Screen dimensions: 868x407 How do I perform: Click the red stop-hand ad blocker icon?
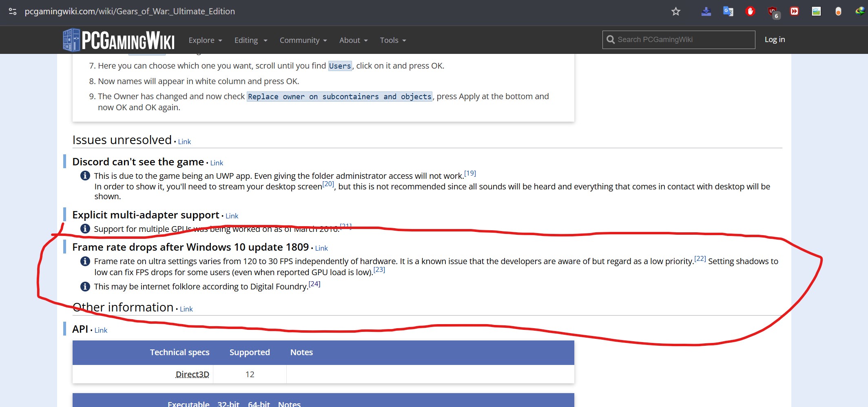tap(750, 11)
